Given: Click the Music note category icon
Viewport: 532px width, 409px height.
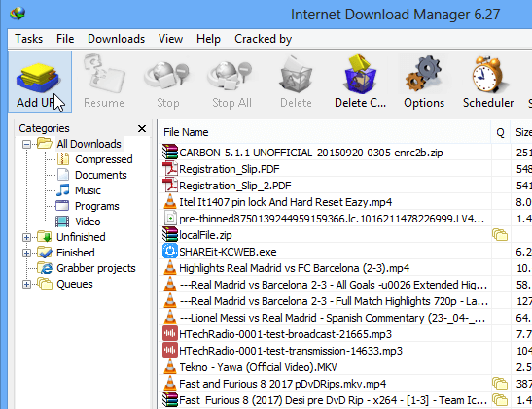Looking at the screenshot, I should coord(63,190).
